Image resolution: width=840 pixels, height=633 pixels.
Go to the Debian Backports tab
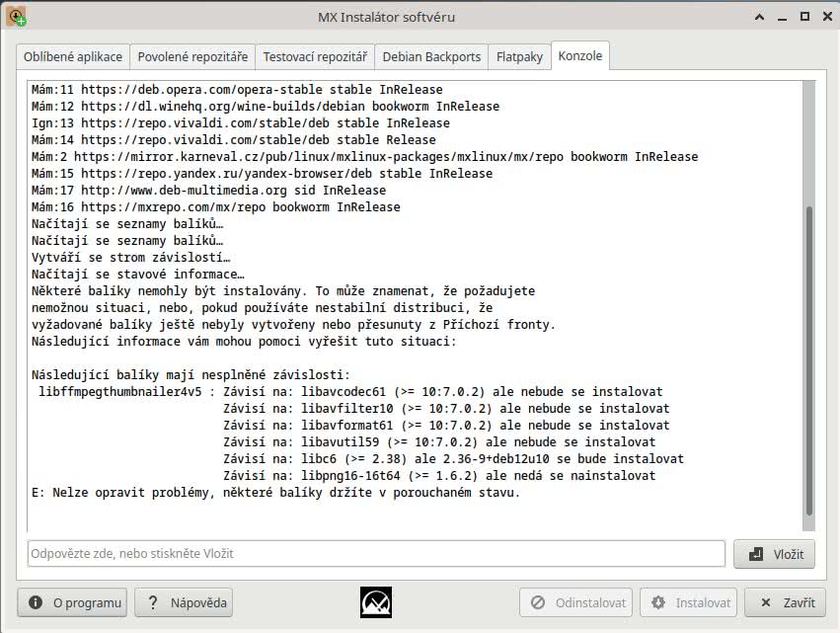tap(431, 56)
